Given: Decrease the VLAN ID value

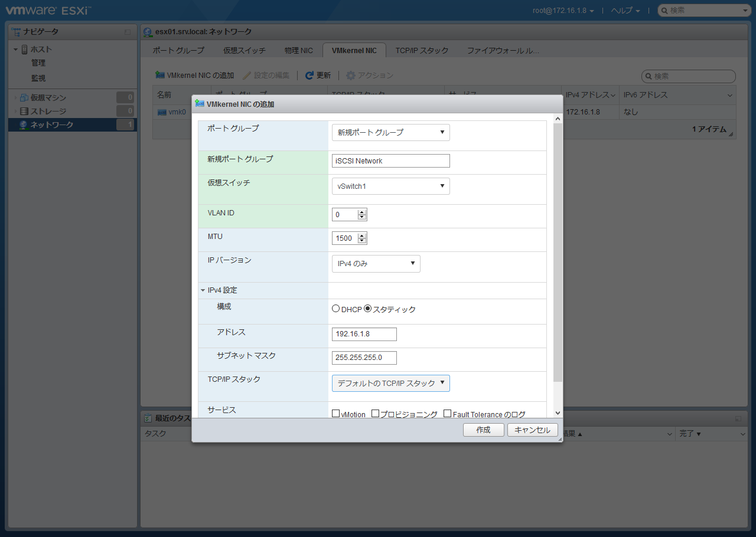Looking at the screenshot, I should (x=363, y=218).
